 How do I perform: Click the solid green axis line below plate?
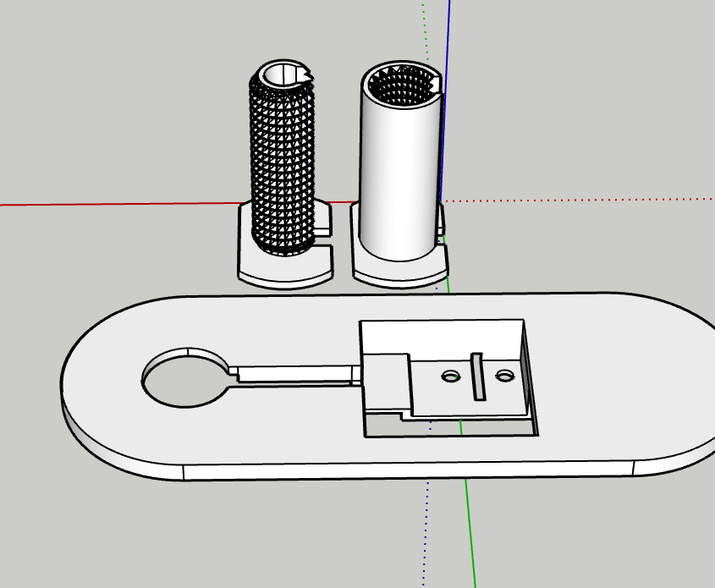[470, 533]
